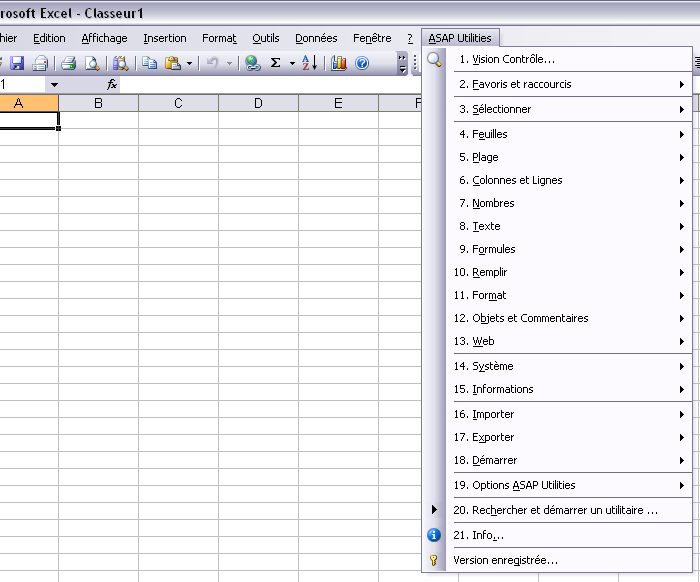
Task: Select column B header
Action: coord(98,104)
